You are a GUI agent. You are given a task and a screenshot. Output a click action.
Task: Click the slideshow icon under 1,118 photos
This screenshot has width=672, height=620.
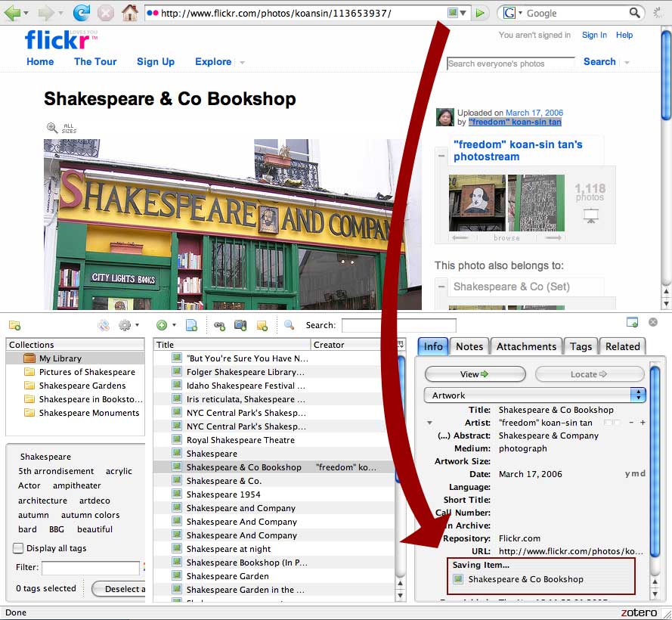click(x=591, y=215)
